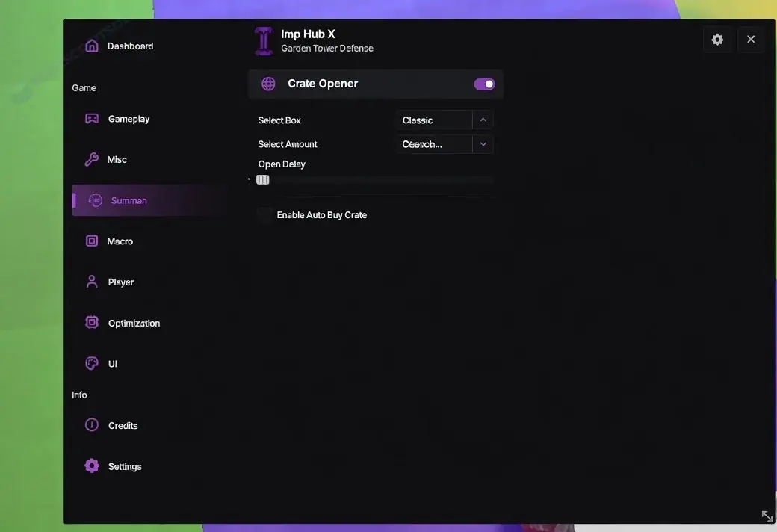Turn off the Crate Opener toggle
777x532 pixels.
(x=484, y=84)
